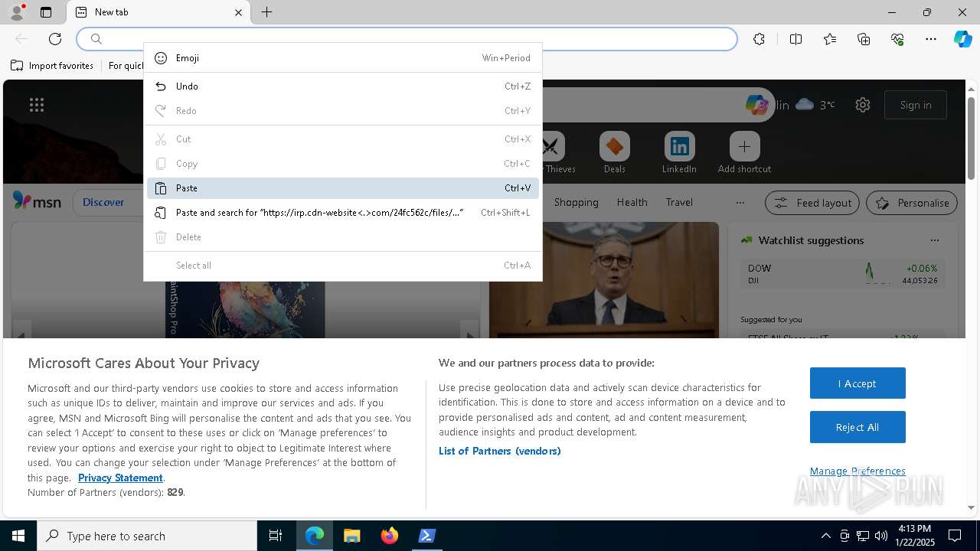Open a new tab with plus

pos(266,12)
